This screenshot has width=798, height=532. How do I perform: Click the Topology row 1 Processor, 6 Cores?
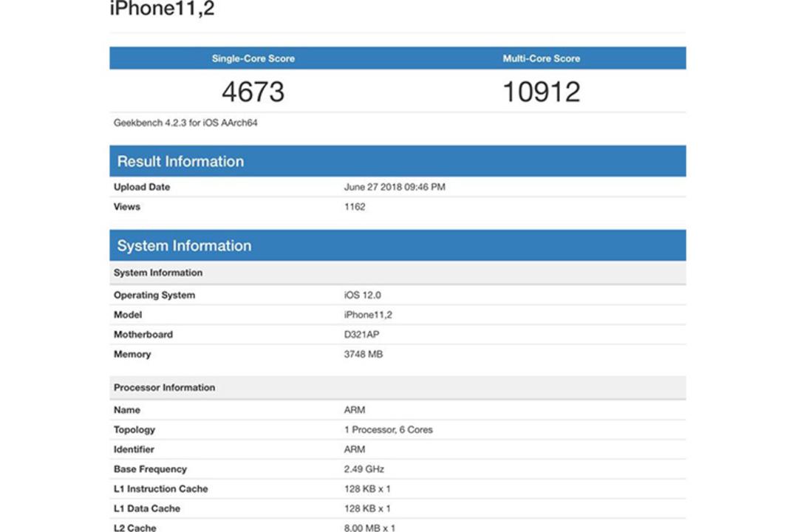point(398,430)
